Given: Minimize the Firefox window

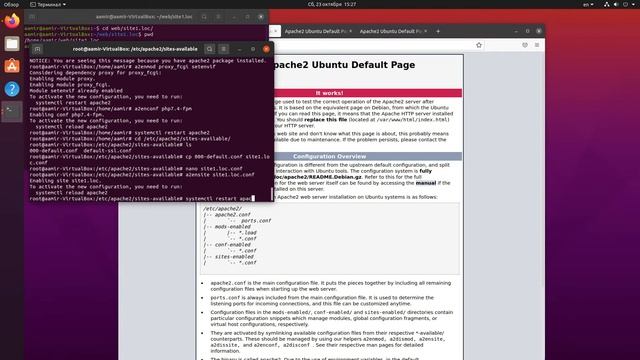Looking at the screenshot, I should tap(516, 31).
